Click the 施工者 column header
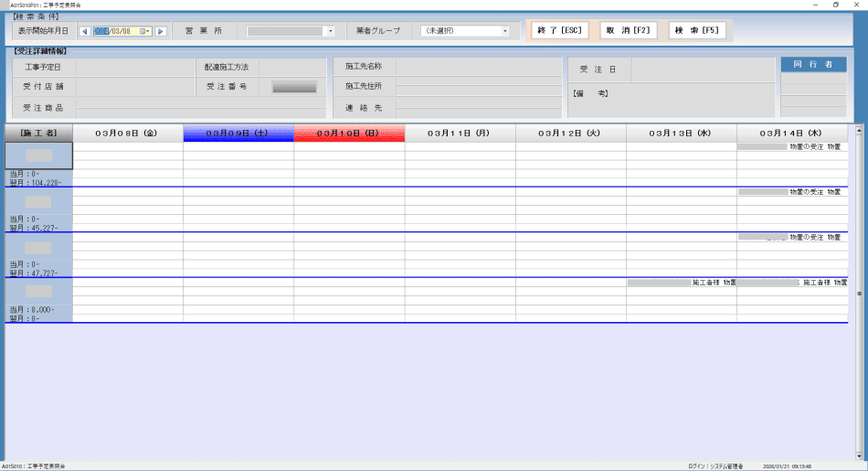 pyautogui.click(x=38, y=134)
